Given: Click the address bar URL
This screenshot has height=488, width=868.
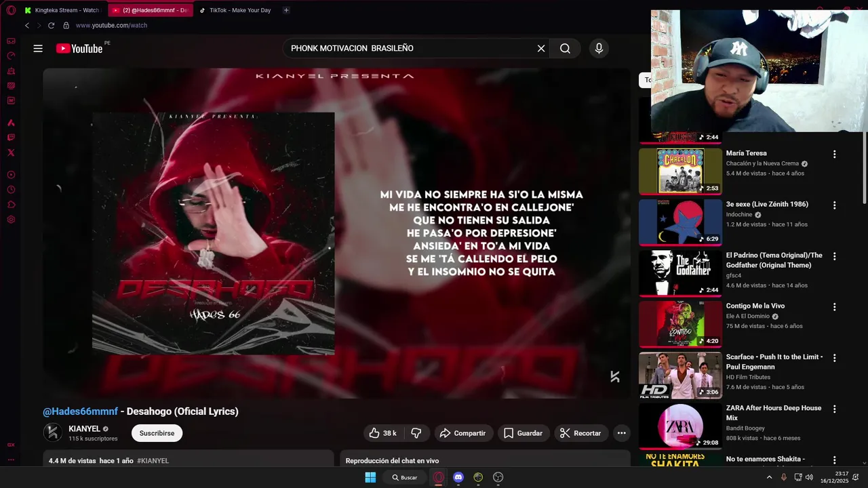Looking at the screenshot, I should pos(111,25).
